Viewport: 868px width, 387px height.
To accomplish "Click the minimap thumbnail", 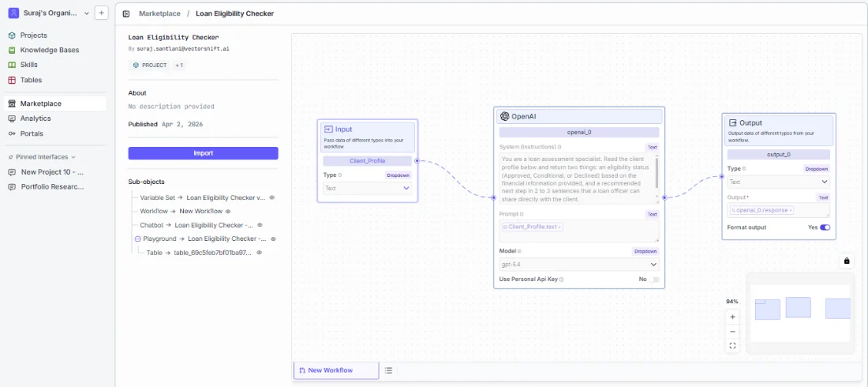I will [x=800, y=313].
